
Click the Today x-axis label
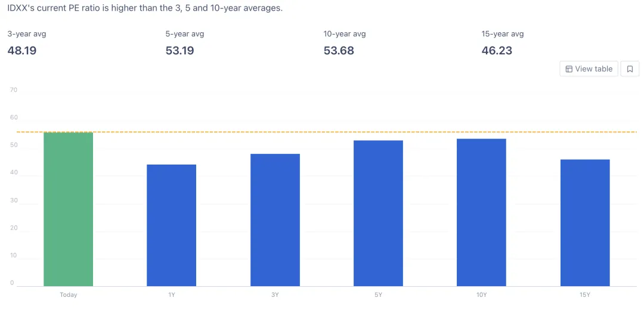(69, 294)
